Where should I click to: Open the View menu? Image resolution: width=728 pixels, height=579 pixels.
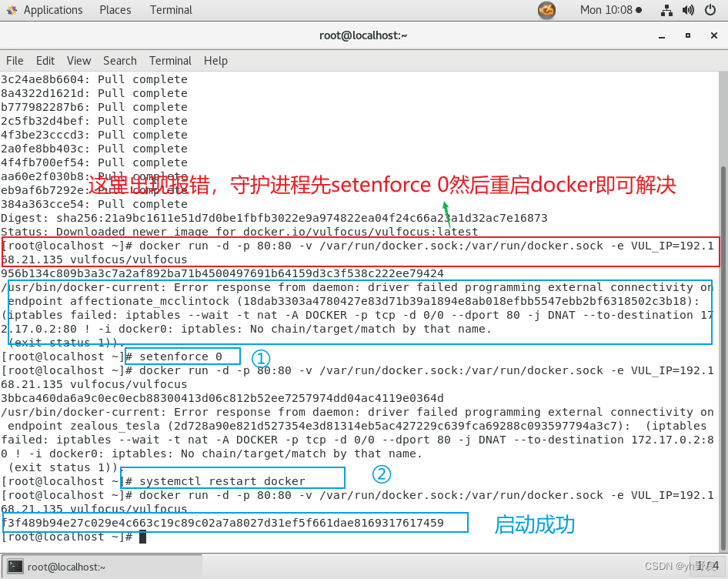pos(78,61)
